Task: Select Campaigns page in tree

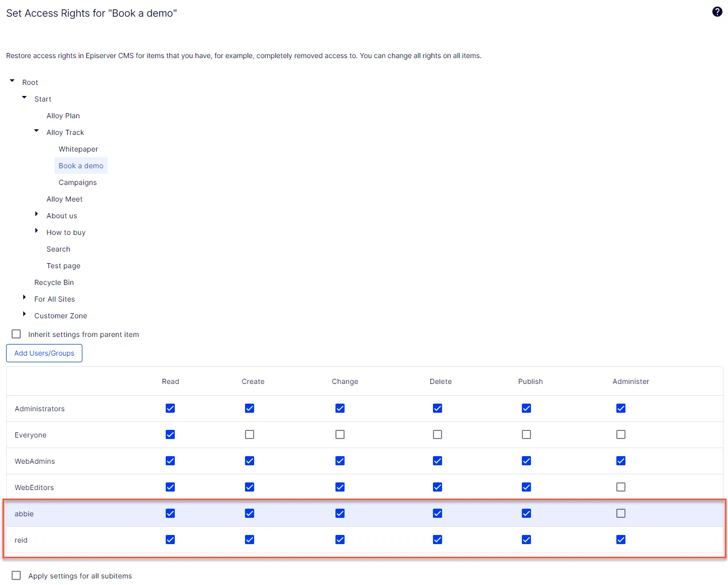Action: click(78, 182)
